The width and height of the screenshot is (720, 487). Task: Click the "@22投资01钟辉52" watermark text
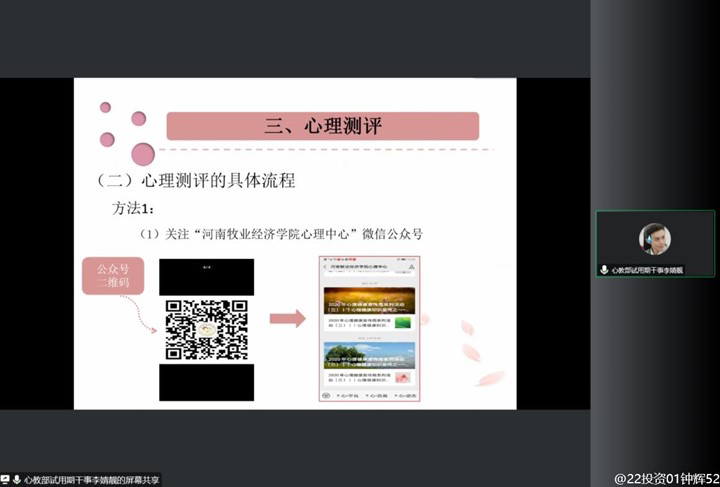666,477
